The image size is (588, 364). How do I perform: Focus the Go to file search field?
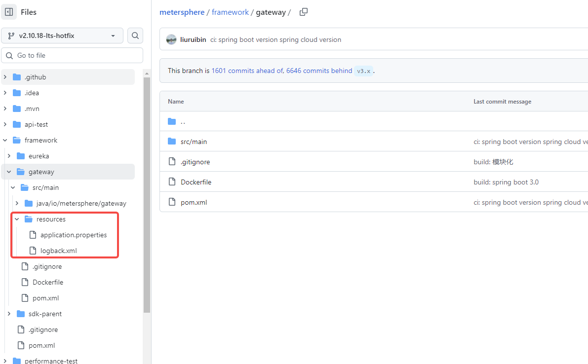click(x=72, y=55)
